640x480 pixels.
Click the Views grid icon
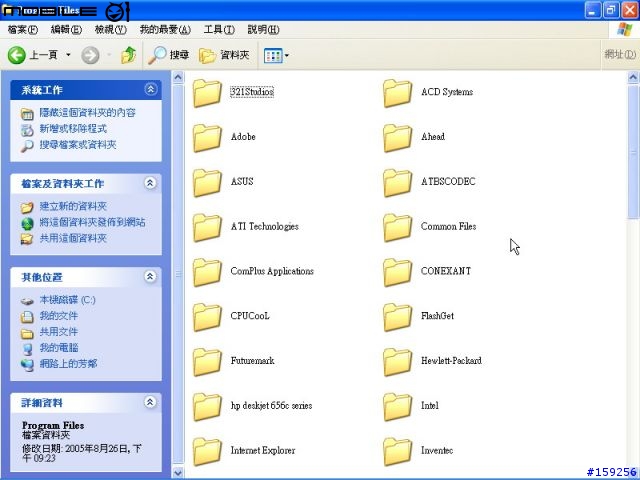(x=273, y=56)
